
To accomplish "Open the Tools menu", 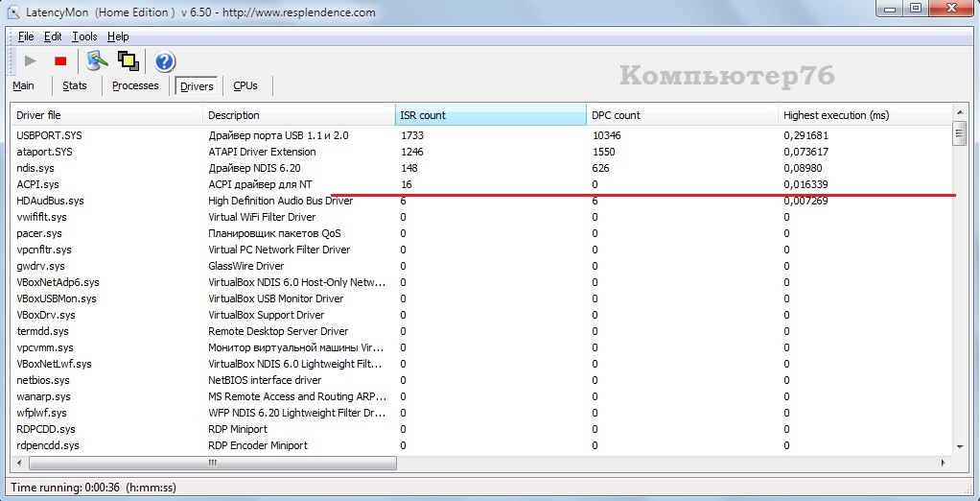I will click(84, 36).
